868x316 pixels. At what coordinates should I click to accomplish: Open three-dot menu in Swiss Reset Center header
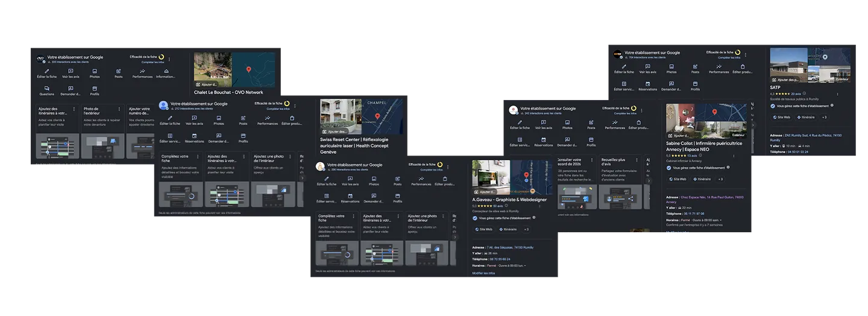(x=295, y=106)
